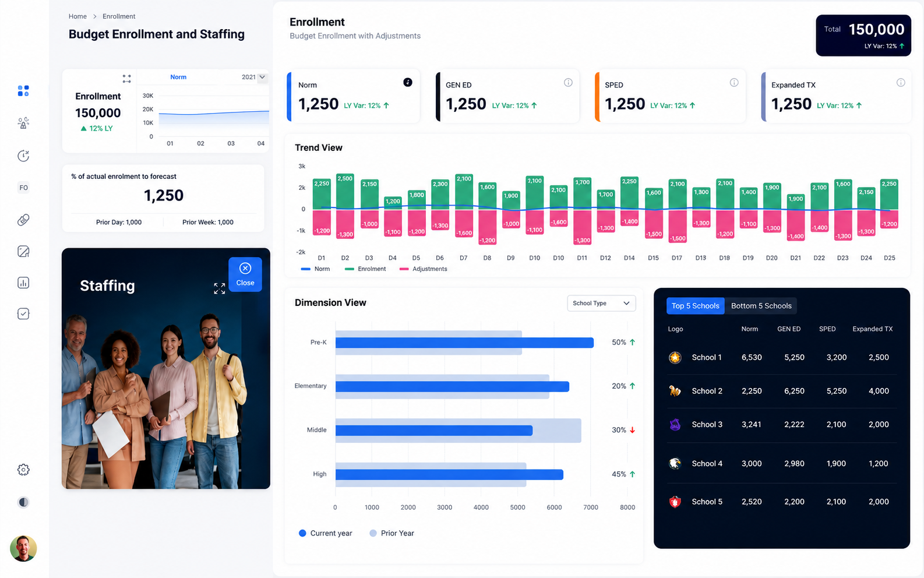Click the Norm column header in table

coord(749,329)
